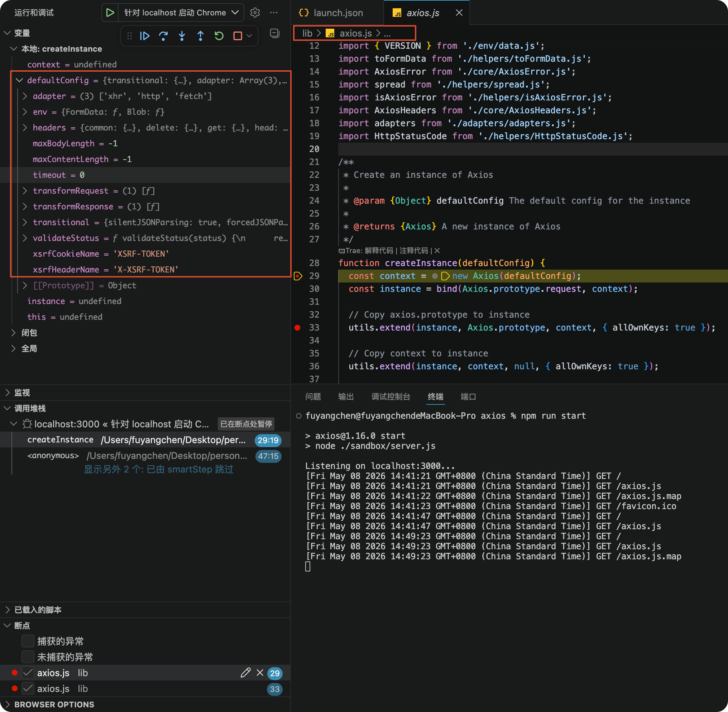
Task: Expand the 已载入的脚本 section
Action: coord(7,609)
